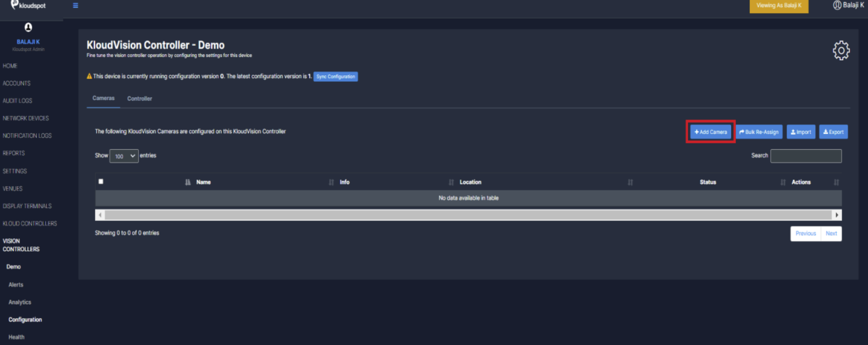Click the Export button

click(x=833, y=132)
